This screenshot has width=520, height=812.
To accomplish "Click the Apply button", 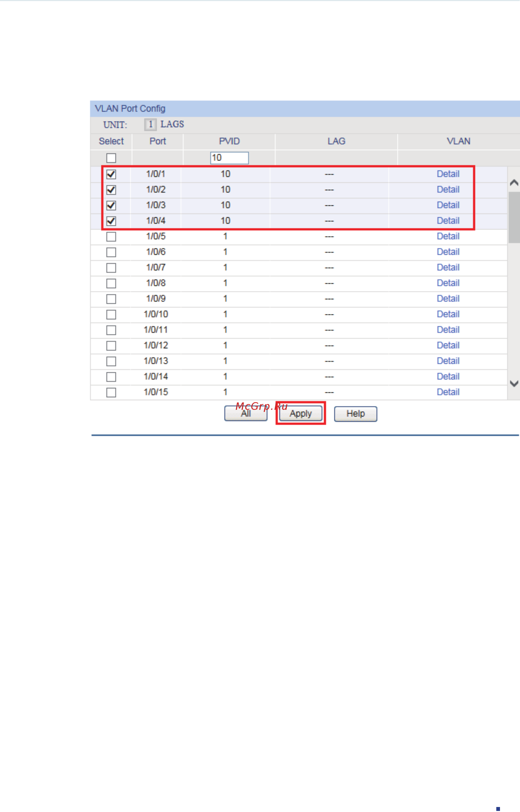I will [x=301, y=414].
